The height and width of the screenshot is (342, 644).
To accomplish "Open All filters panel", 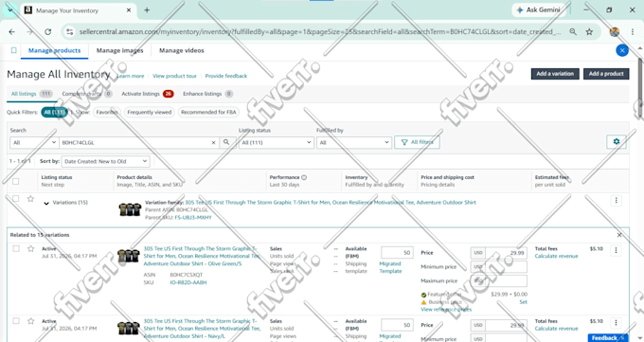I will click(x=417, y=142).
